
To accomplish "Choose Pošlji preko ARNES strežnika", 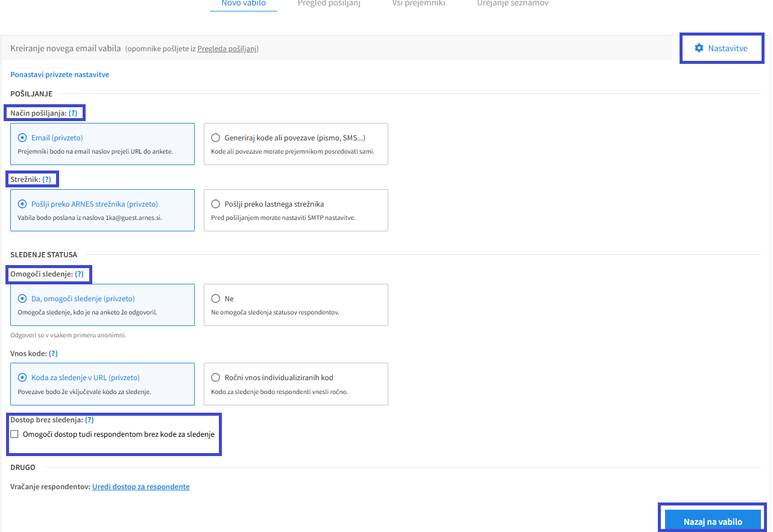I will pyautogui.click(x=103, y=210).
